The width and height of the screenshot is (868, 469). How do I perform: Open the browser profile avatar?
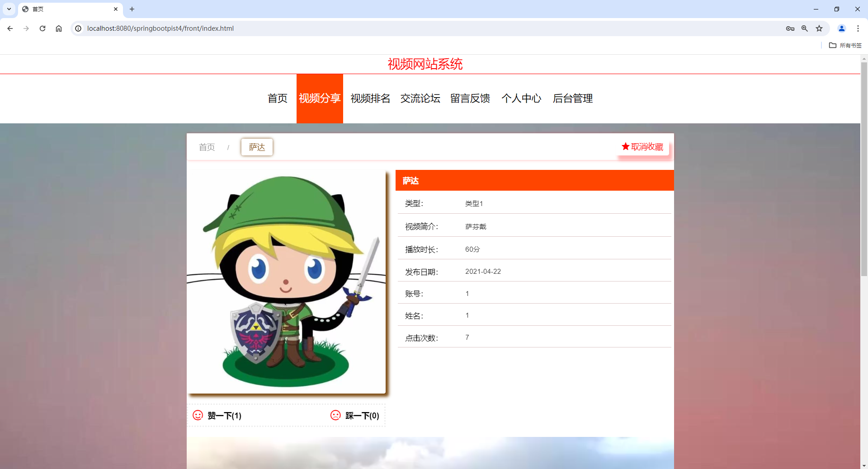pyautogui.click(x=842, y=28)
